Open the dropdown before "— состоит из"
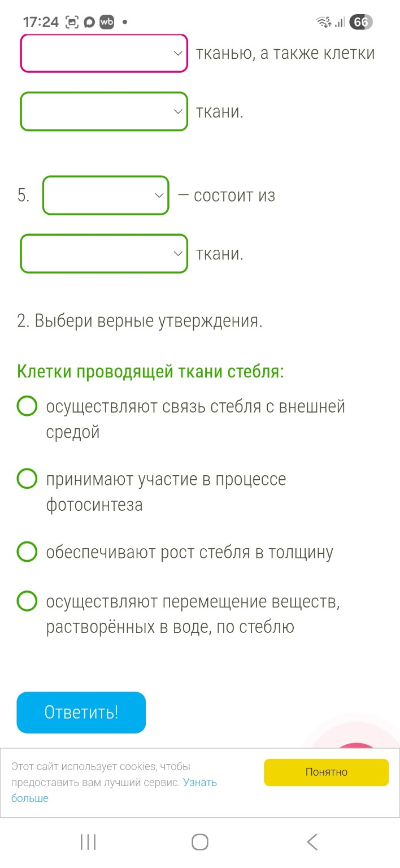 click(105, 196)
